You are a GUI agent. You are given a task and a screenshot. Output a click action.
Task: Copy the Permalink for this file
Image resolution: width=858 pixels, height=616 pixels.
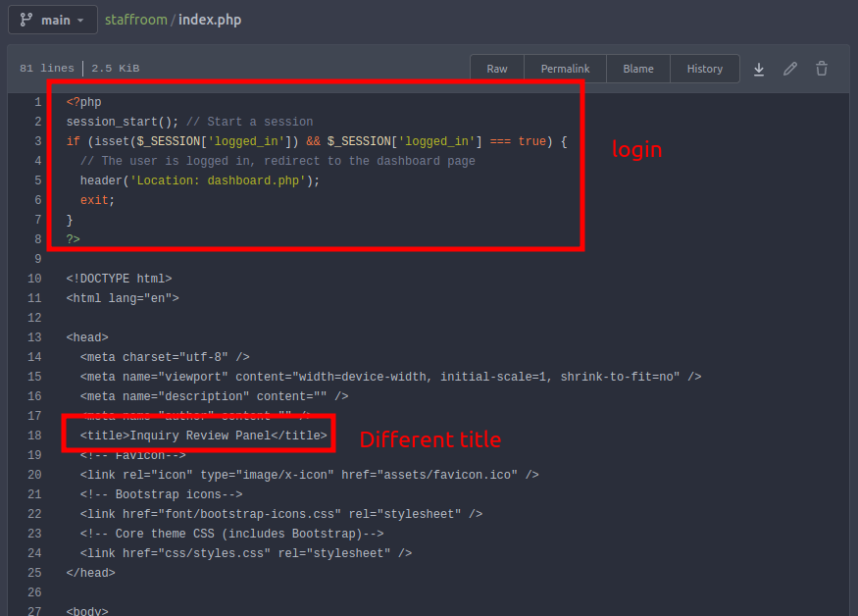(565, 69)
